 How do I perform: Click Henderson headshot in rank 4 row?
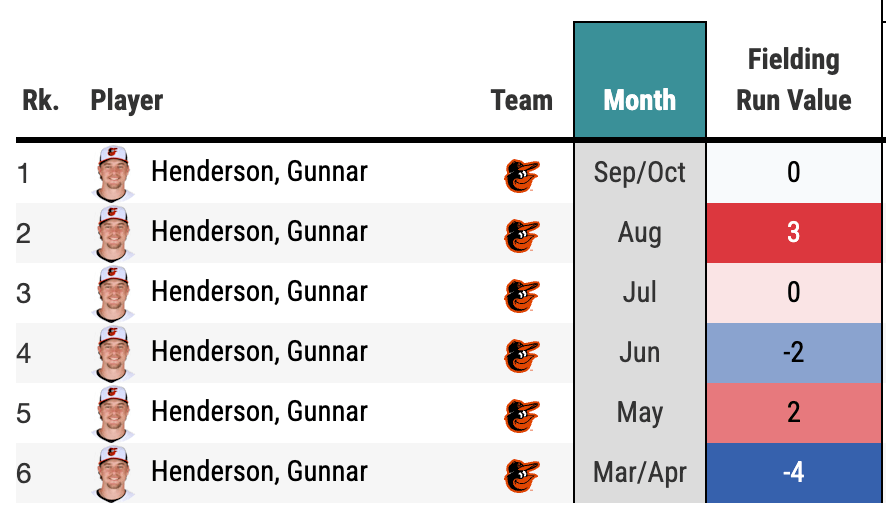(114, 353)
